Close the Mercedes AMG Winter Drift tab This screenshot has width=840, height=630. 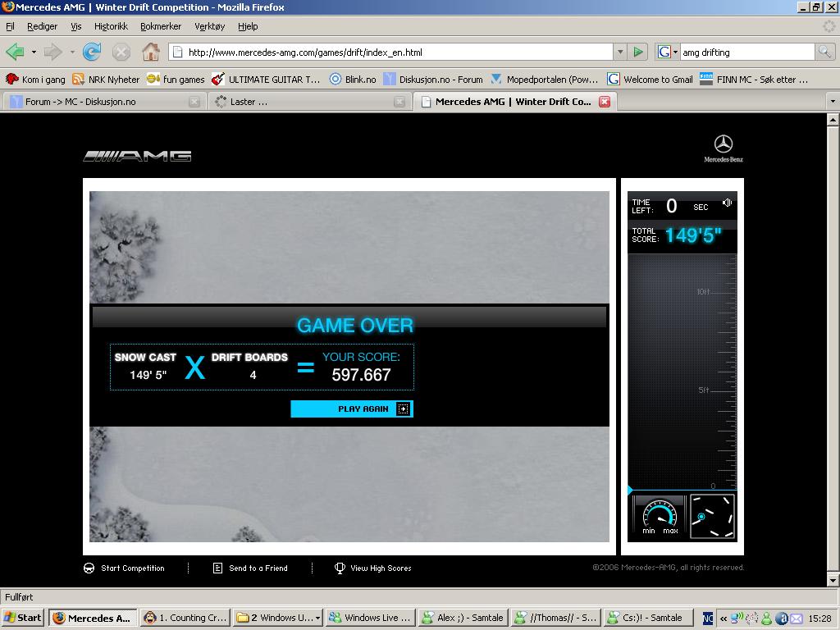605,101
